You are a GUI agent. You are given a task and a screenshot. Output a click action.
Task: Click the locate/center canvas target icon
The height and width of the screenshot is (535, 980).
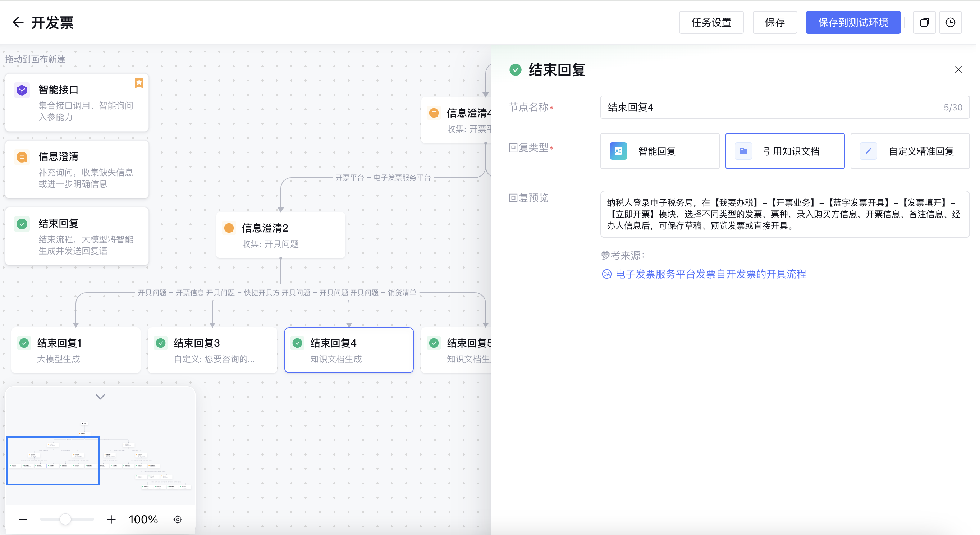(x=178, y=520)
